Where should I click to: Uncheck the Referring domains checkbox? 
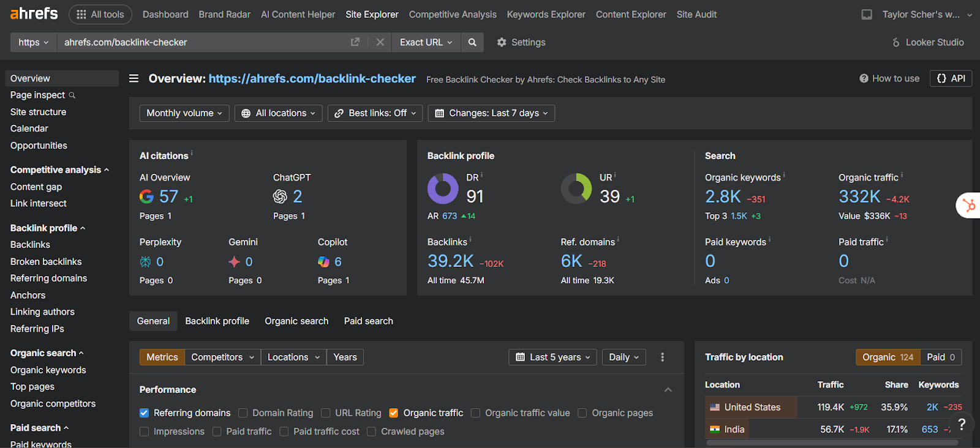[144, 413]
